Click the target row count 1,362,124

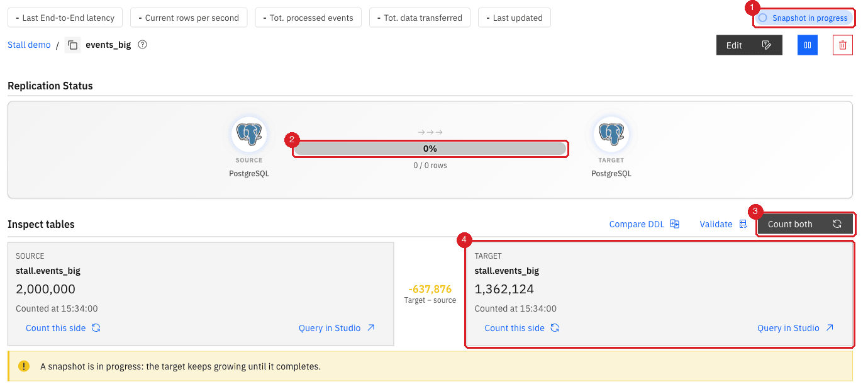[504, 290]
